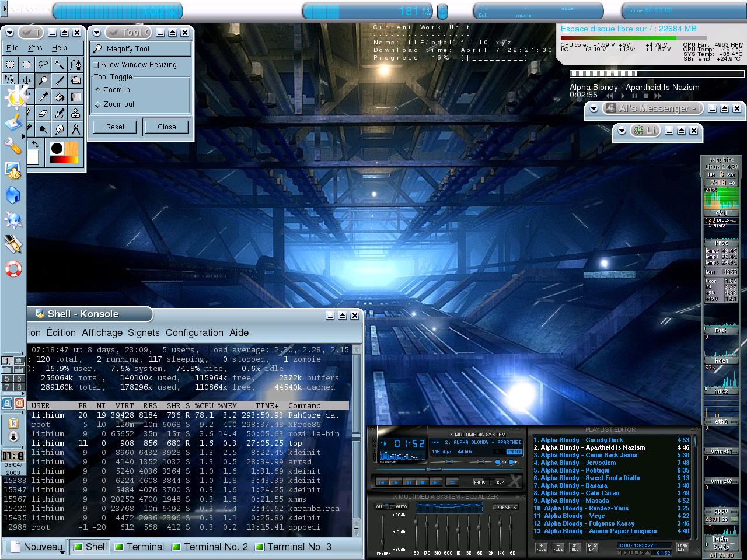Open the equalizer PRESETS dropdown

click(505, 507)
